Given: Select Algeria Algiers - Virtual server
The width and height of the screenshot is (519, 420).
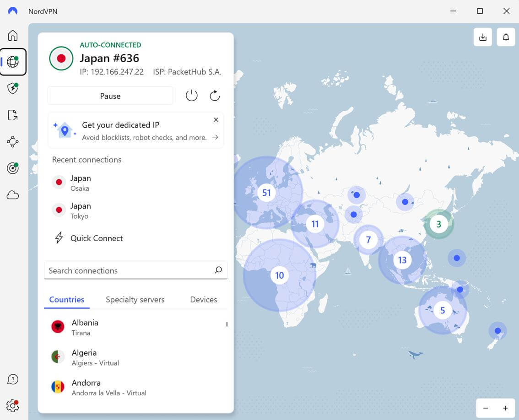Looking at the screenshot, I should [x=136, y=357].
